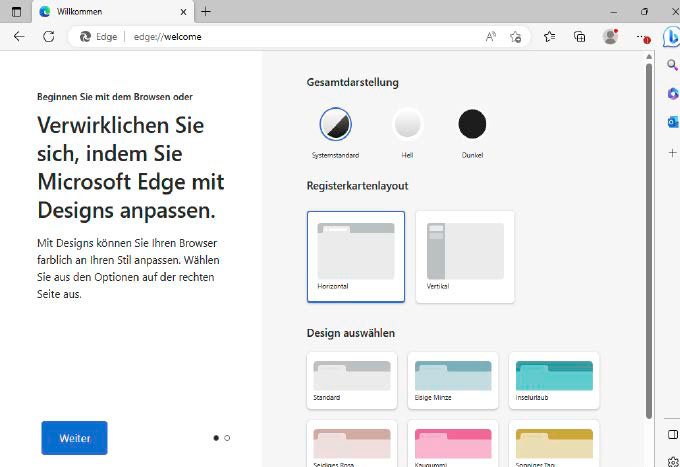Click 'Beginnen Sie mit dem Browsen oder' text
The width and height of the screenshot is (680, 467).
[x=115, y=97]
